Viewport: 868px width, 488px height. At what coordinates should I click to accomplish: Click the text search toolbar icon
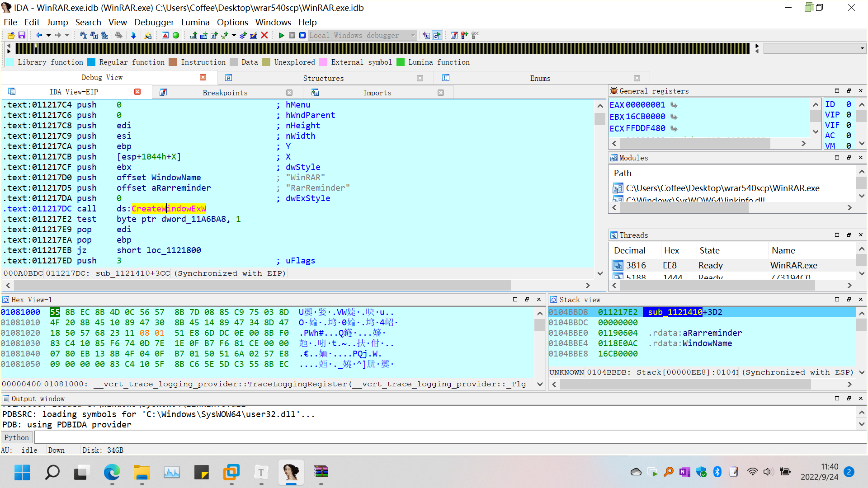coord(94,35)
